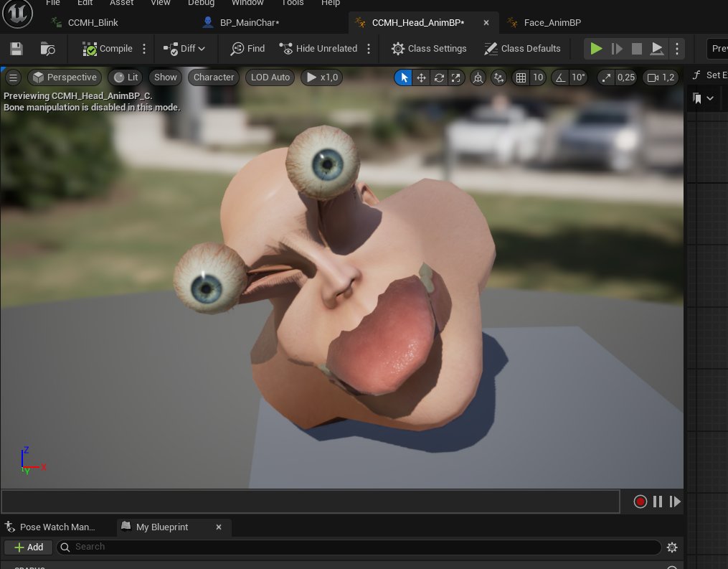The width and height of the screenshot is (728, 569).
Task: Open the Debug menu
Action: click(x=201, y=3)
